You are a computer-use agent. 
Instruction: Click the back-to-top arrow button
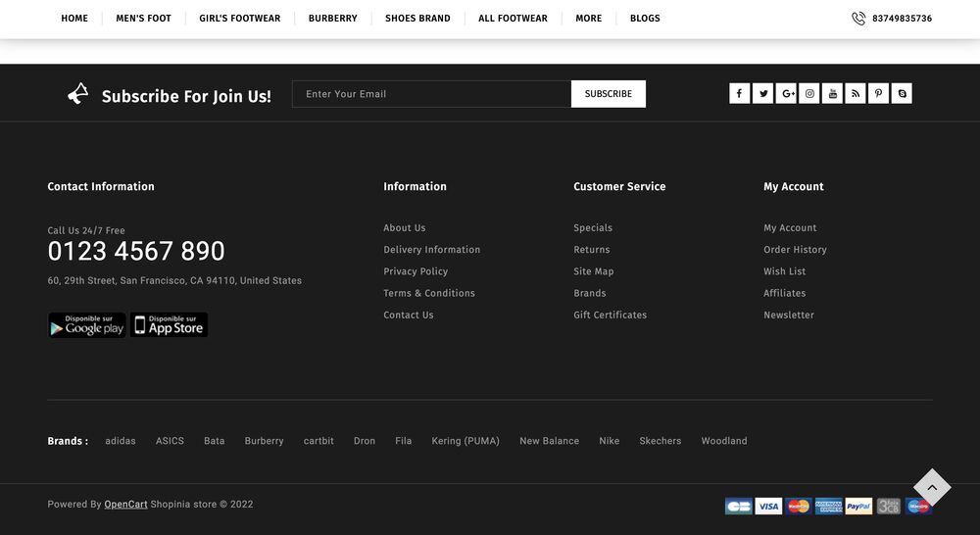point(932,488)
